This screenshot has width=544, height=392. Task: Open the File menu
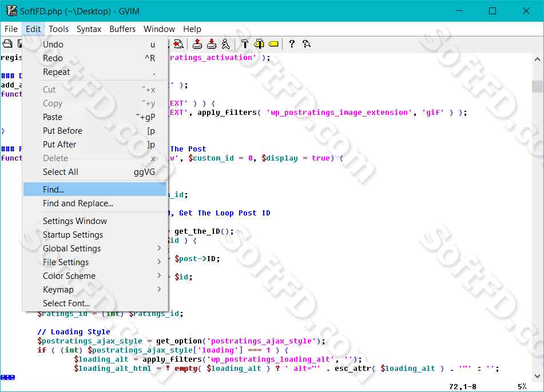[11, 29]
